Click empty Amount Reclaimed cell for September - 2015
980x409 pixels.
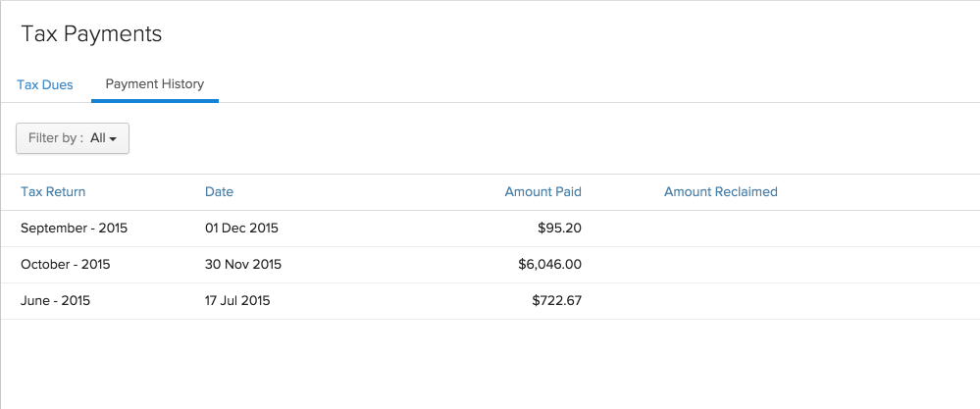pos(720,229)
